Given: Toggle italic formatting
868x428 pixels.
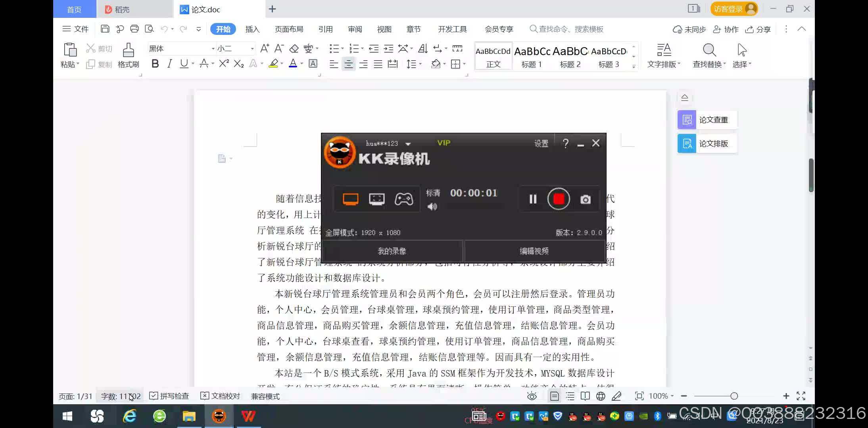Looking at the screenshot, I should 169,64.
